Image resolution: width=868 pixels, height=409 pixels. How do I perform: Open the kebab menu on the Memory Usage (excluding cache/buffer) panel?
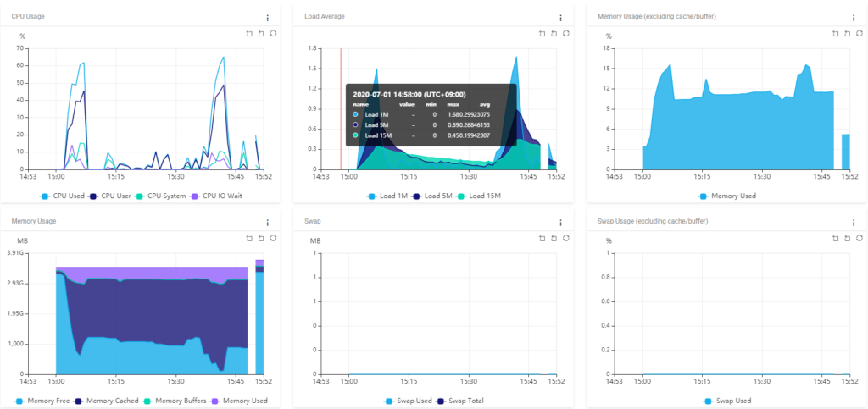854,18
